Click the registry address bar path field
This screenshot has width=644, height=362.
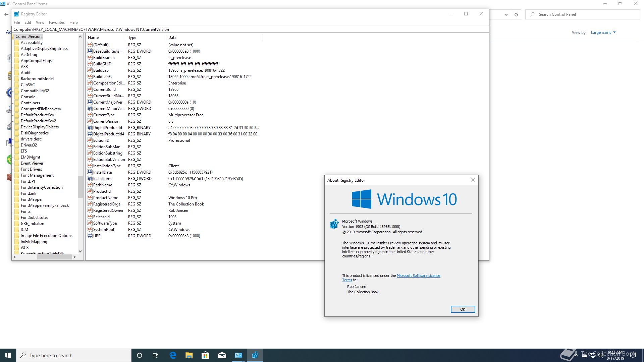tap(250, 29)
